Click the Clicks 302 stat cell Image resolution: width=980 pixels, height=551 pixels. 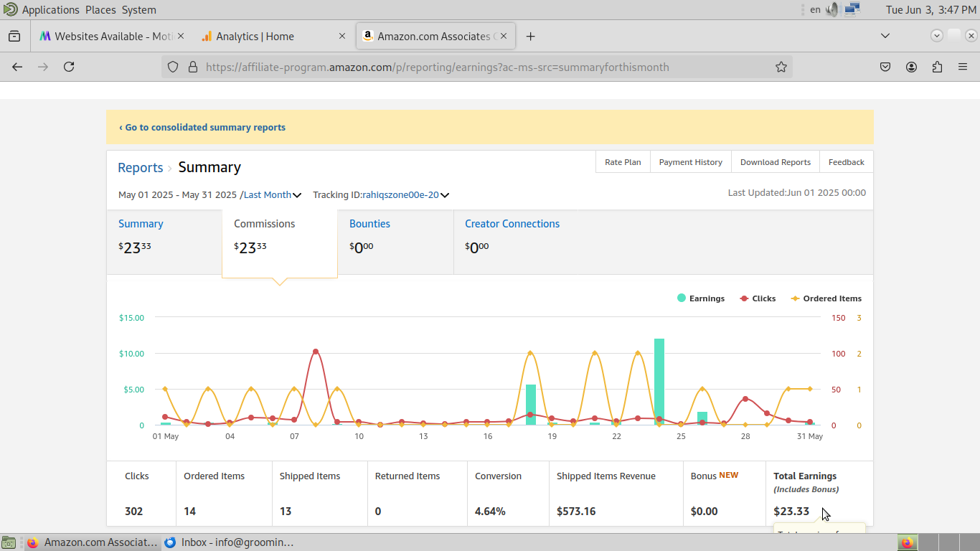[141, 494]
